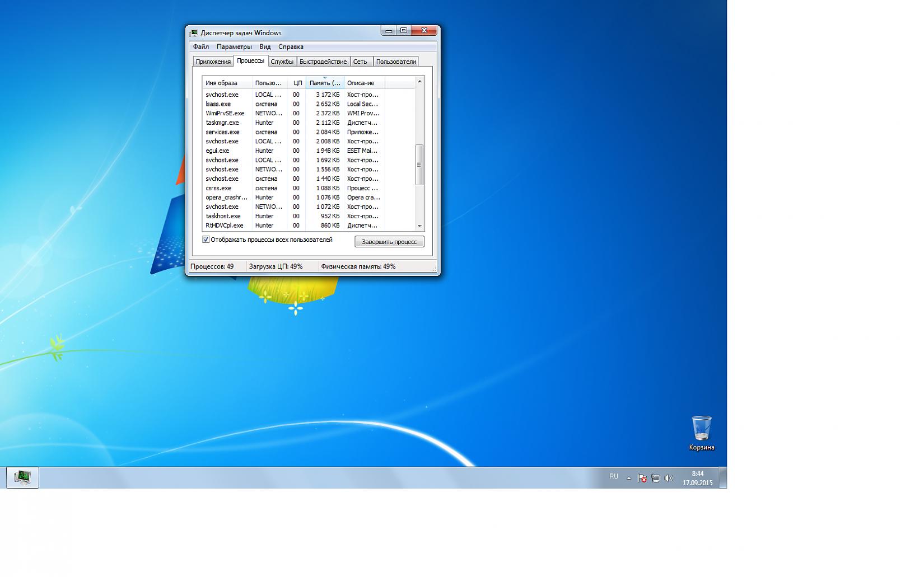Uncheck 'Отображать процессы всех пользователей' checkbox

tap(206, 240)
